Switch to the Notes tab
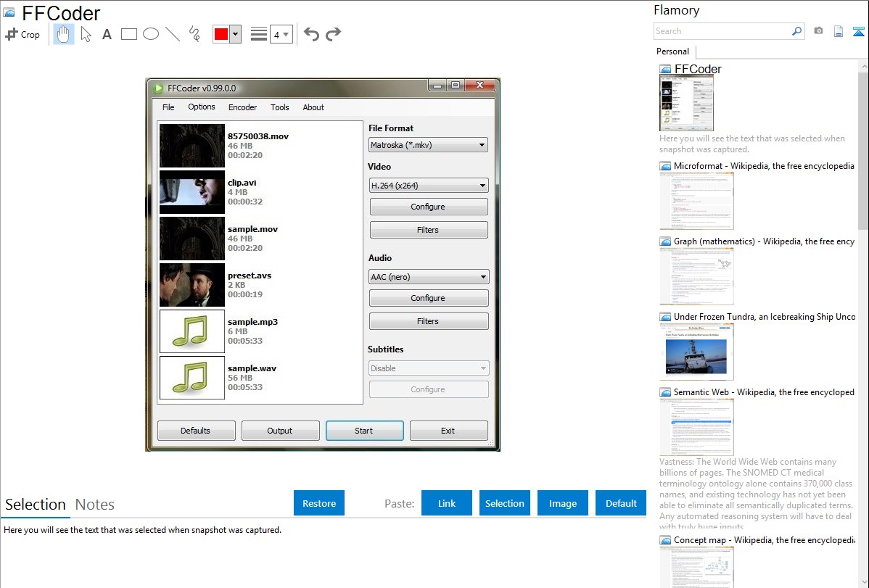Screen dimensions: 869x588 click(x=95, y=505)
